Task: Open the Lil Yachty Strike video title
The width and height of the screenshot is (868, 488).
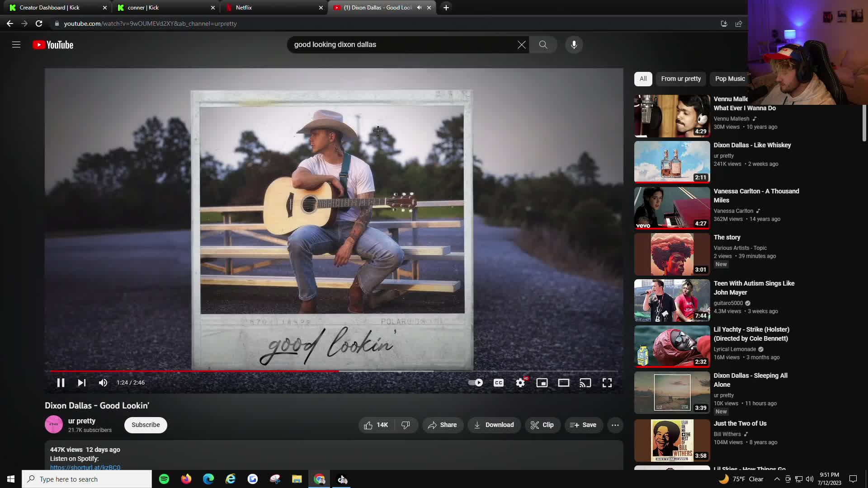Action: (751, 334)
